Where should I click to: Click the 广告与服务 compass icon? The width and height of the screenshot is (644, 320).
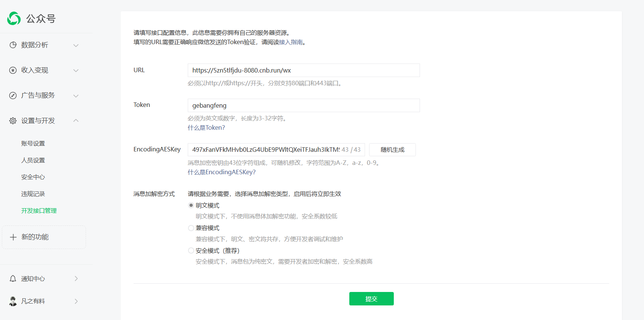pyautogui.click(x=13, y=96)
